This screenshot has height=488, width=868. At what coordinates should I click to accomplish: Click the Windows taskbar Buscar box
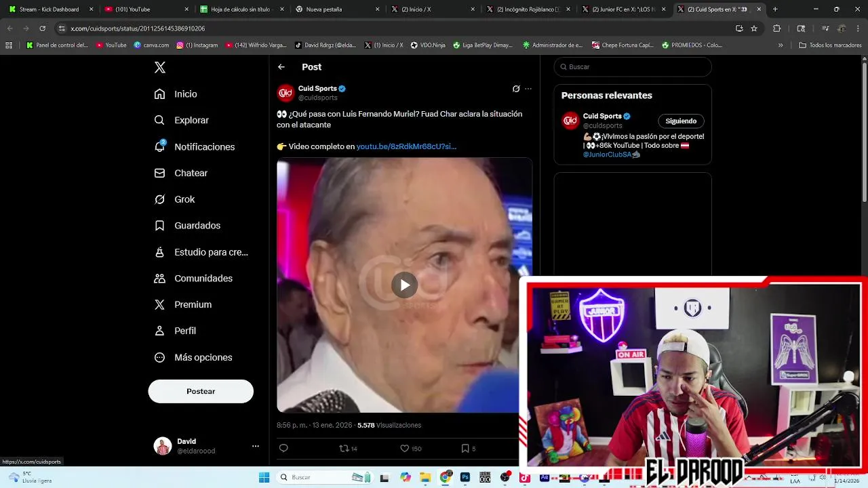323,477
